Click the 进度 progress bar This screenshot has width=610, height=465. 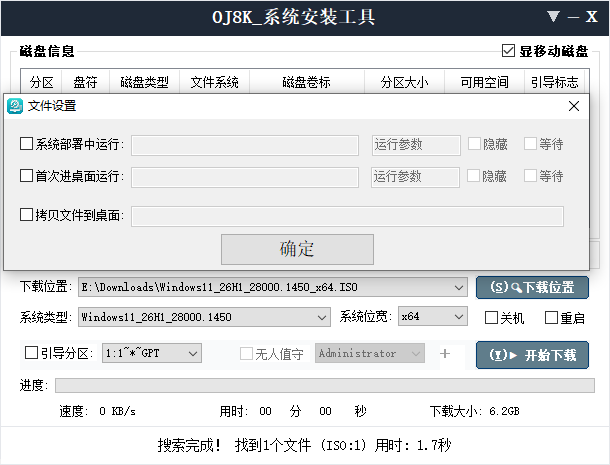(324, 385)
